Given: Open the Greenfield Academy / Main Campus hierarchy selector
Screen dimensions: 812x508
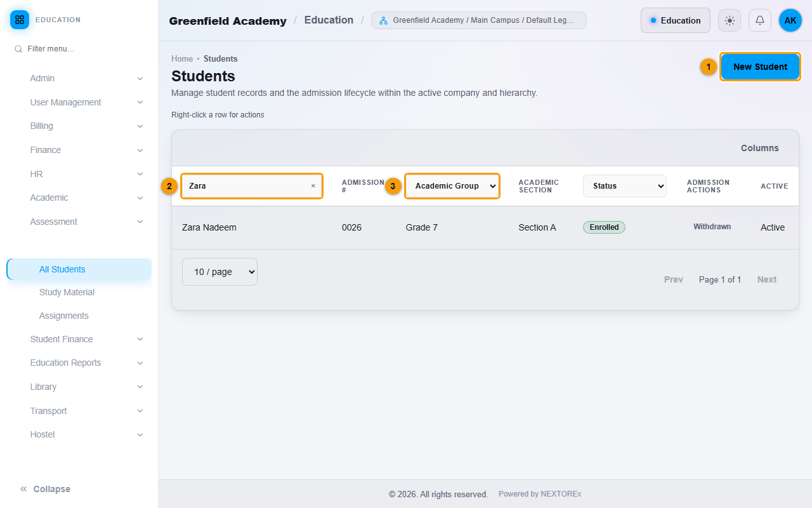Looking at the screenshot, I should (x=479, y=20).
